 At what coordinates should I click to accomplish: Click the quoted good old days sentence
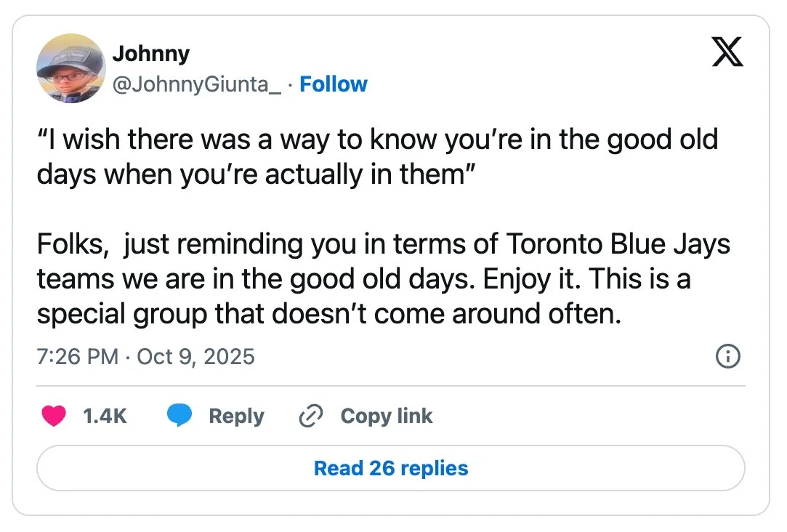point(377,156)
